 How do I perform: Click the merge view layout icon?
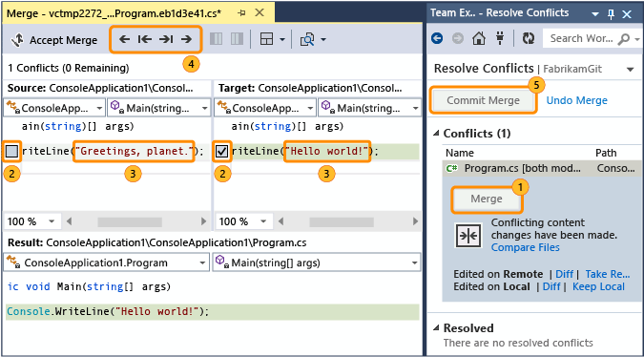point(266,39)
